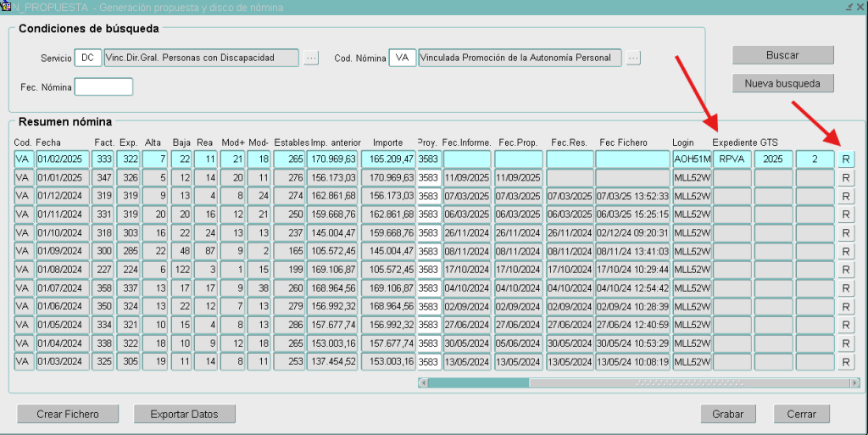Click the Cod. Nómina code field containing VA
The image size is (868, 435).
point(403,58)
